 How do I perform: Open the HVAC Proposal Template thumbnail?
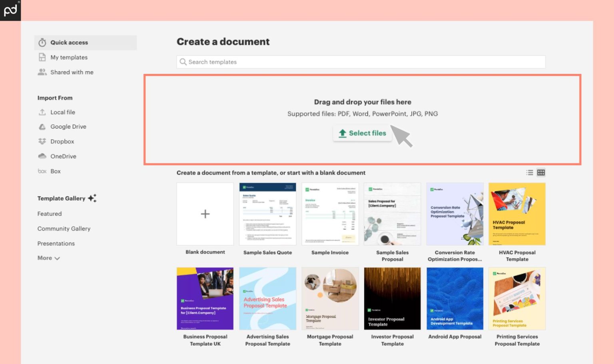[517, 214]
